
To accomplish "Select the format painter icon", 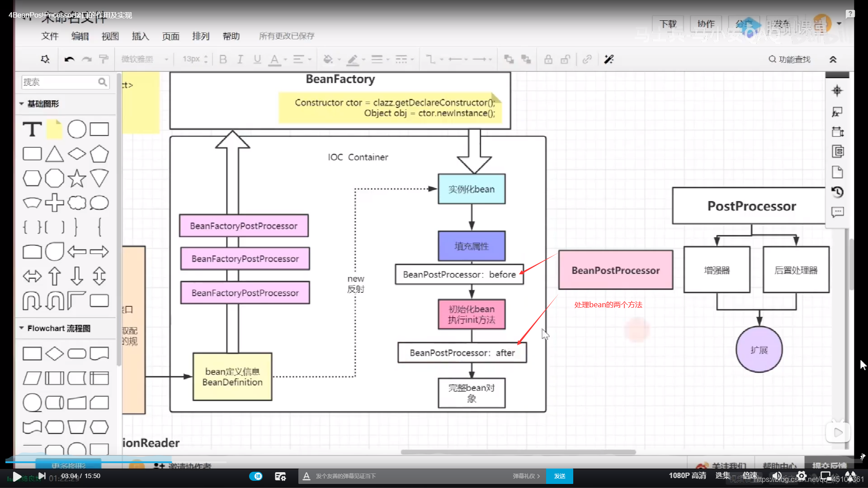I will pyautogui.click(x=104, y=59).
